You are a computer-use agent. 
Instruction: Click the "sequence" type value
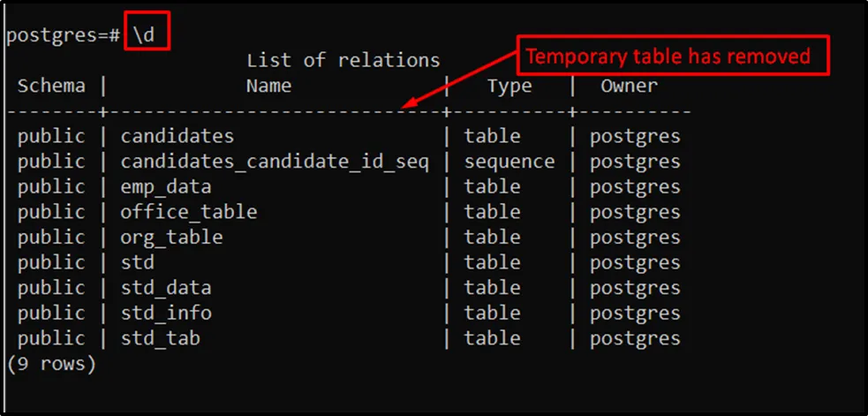pos(509,162)
